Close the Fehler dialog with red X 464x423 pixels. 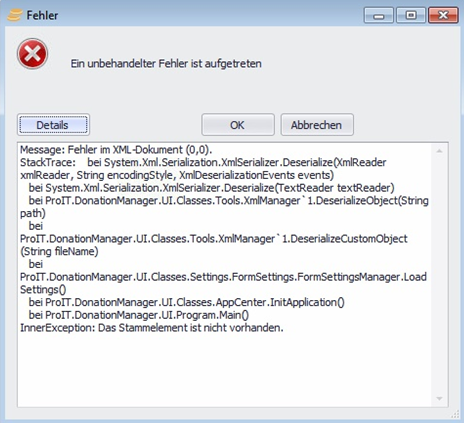443,16
